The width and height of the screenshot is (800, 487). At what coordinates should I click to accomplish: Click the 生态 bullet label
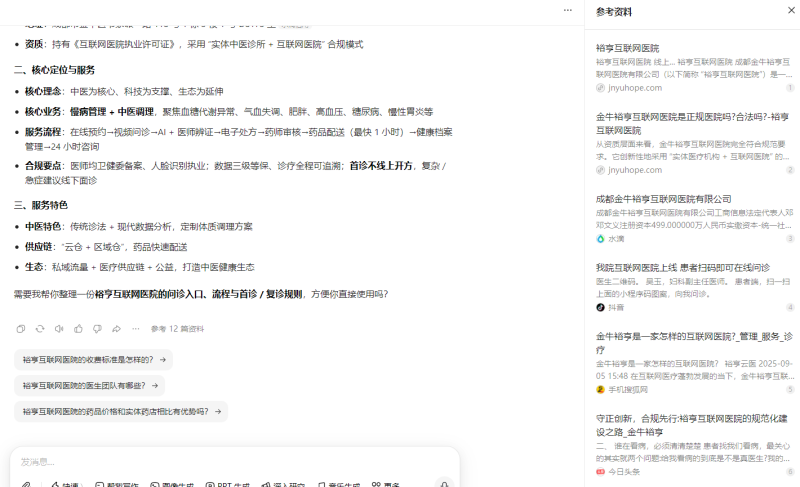point(34,267)
